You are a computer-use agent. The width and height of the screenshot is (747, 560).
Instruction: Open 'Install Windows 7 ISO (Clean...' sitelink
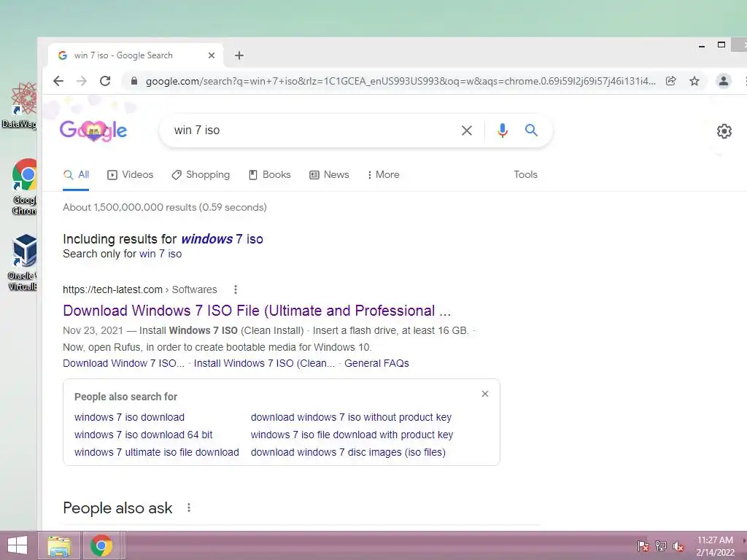coord(264,363)
